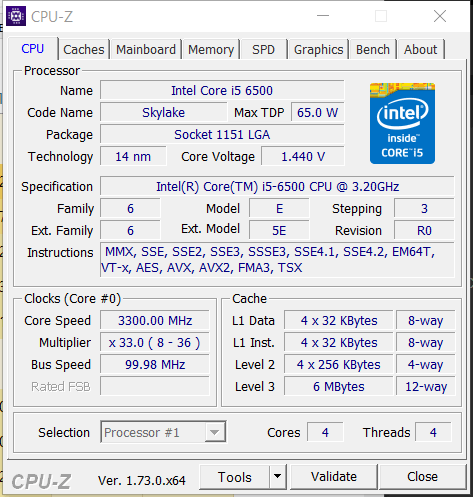Click the Technology value 14 nm
473x497 pixels.
133,156
